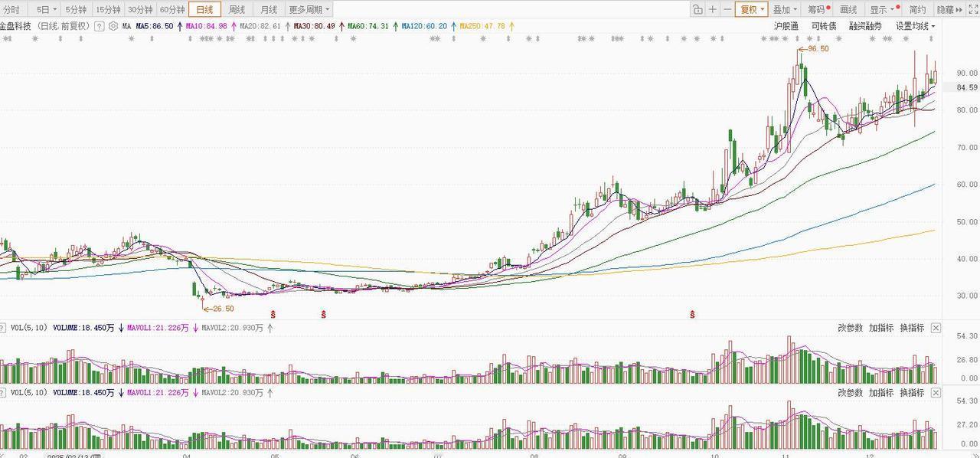Select the 5分钟 period tab
980x458 pixels.
(x=76, y=10)
